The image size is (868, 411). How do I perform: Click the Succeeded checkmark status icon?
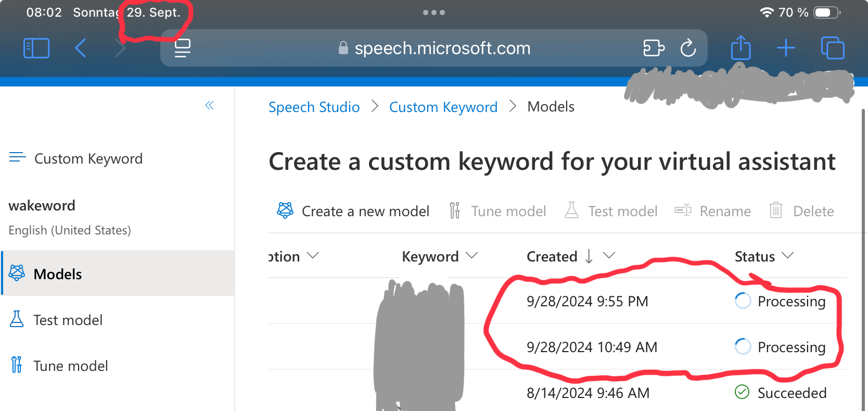(x=742, y=392)
